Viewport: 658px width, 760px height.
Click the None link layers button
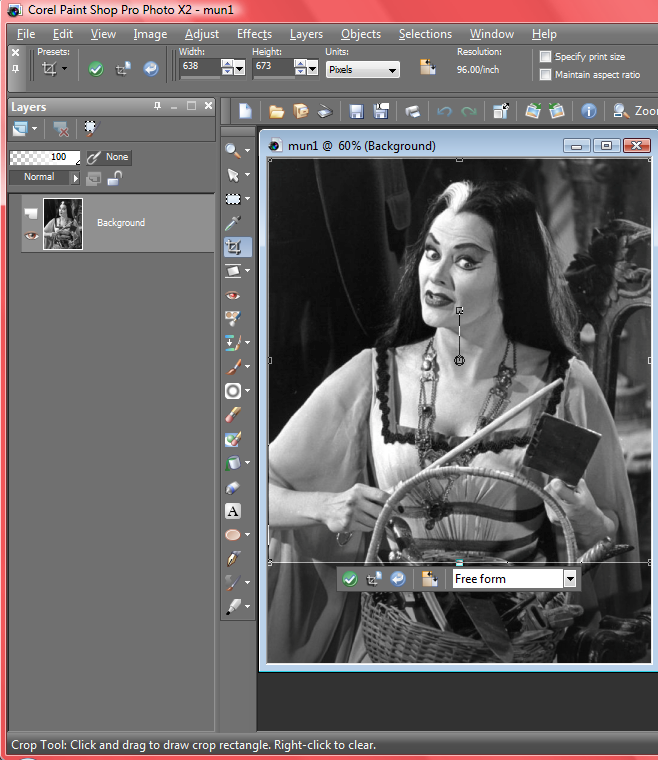(x=109, y=157)
